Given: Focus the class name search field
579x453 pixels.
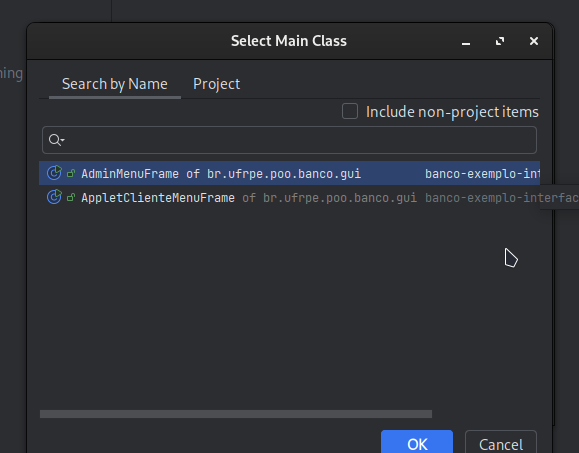Looking at the screenshot, I should coord(289,140).
